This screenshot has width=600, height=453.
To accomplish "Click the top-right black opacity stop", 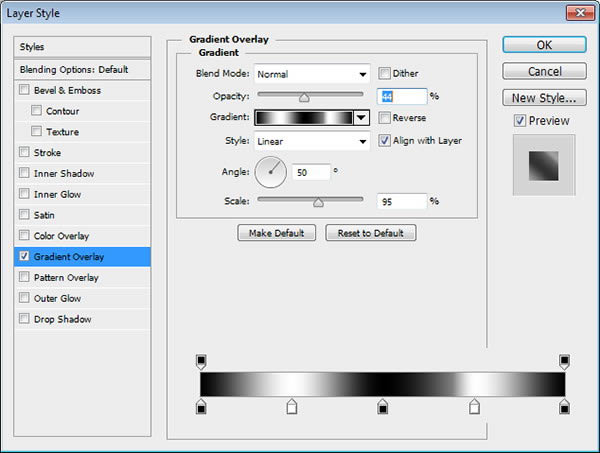I will click(x=564, y=362).
